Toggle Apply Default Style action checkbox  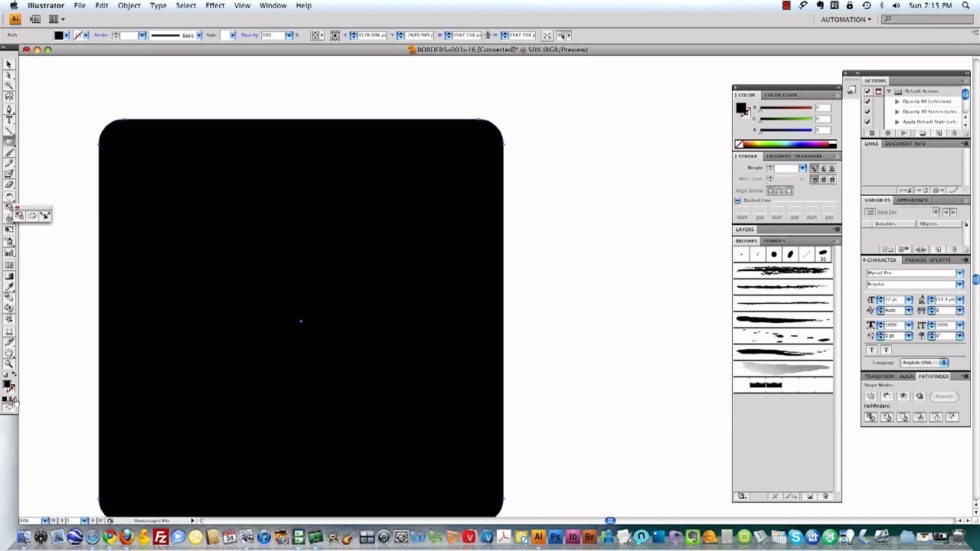point(867,122)
